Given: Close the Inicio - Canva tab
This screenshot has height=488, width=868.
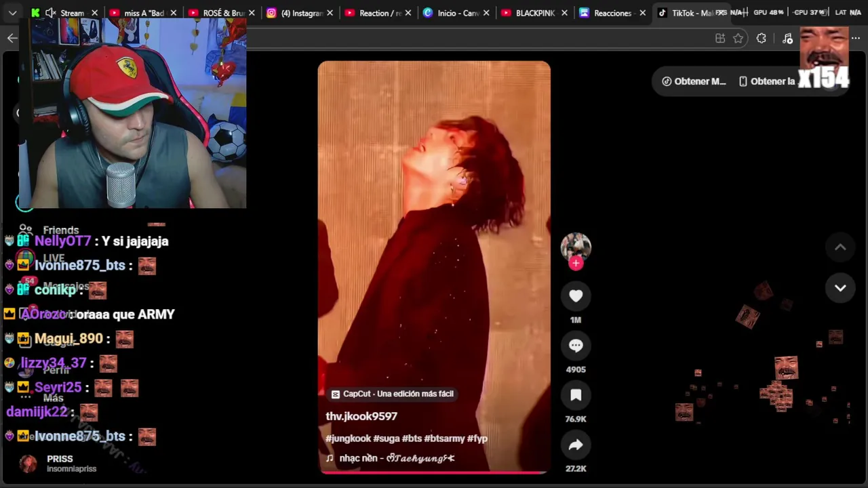Looking at the screenshot, I should point(486,13).
